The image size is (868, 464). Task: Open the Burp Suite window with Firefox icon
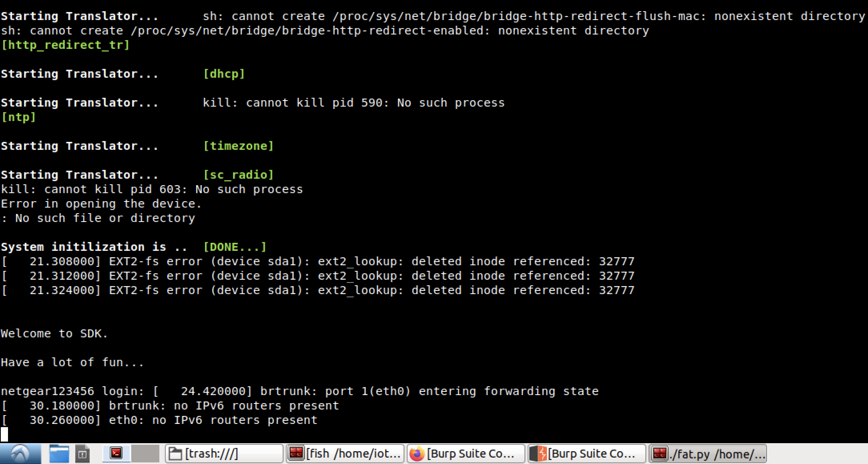[466, 454]
